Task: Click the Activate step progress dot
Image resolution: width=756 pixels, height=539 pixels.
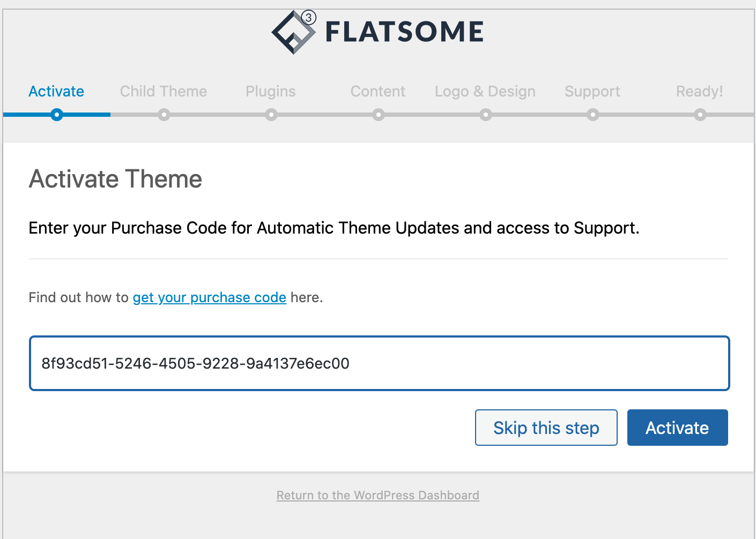Action: (x=57, y=115)
